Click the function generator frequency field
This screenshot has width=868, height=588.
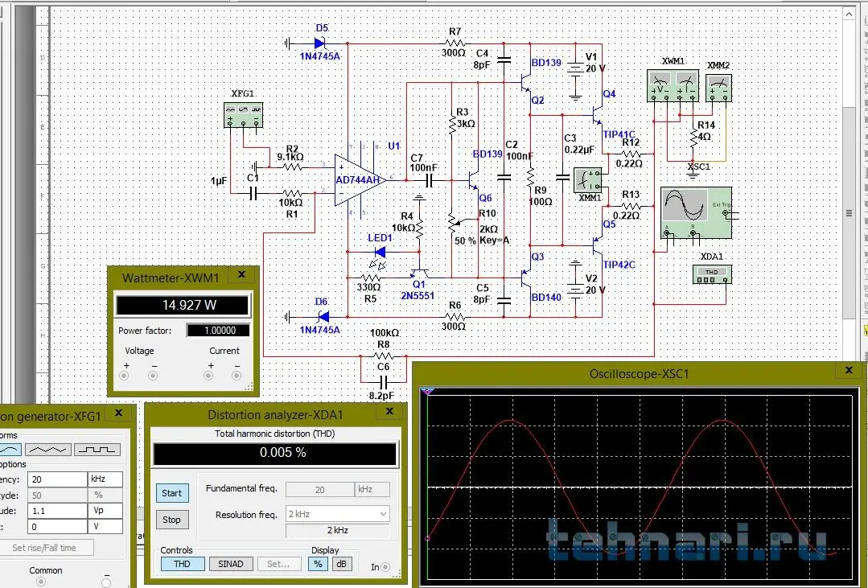coord(58,479)
